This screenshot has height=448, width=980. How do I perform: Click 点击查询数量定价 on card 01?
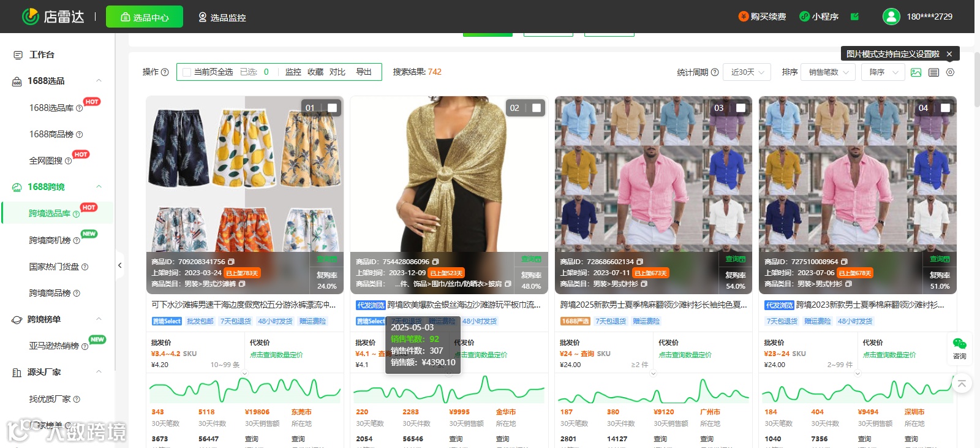(x=276, y=355)
